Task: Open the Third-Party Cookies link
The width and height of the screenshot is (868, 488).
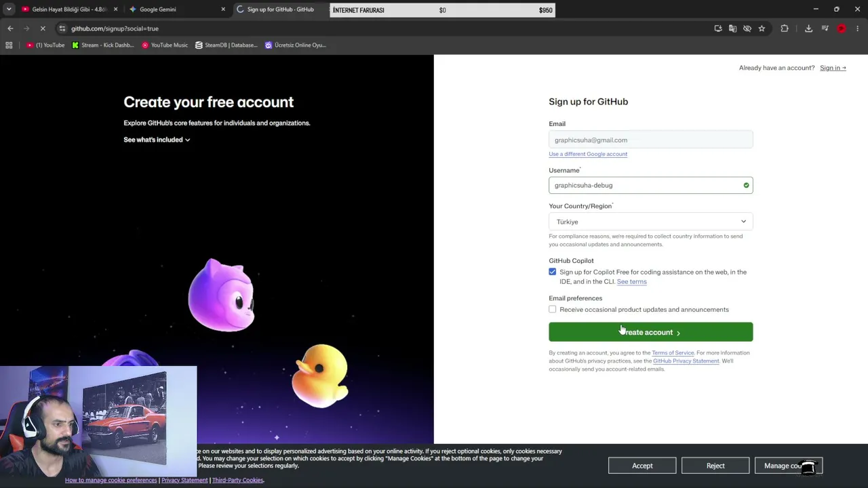Action: pyautogui.click(x=237, y=481)
